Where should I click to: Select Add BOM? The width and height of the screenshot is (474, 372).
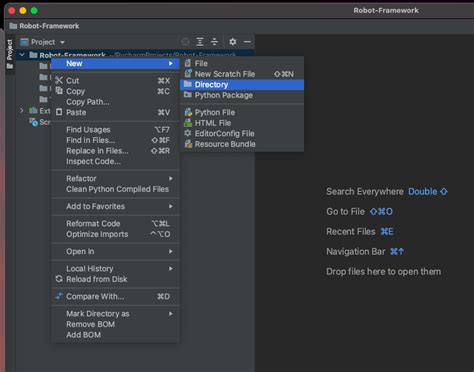pyautogui.click(x=115, y=335)
